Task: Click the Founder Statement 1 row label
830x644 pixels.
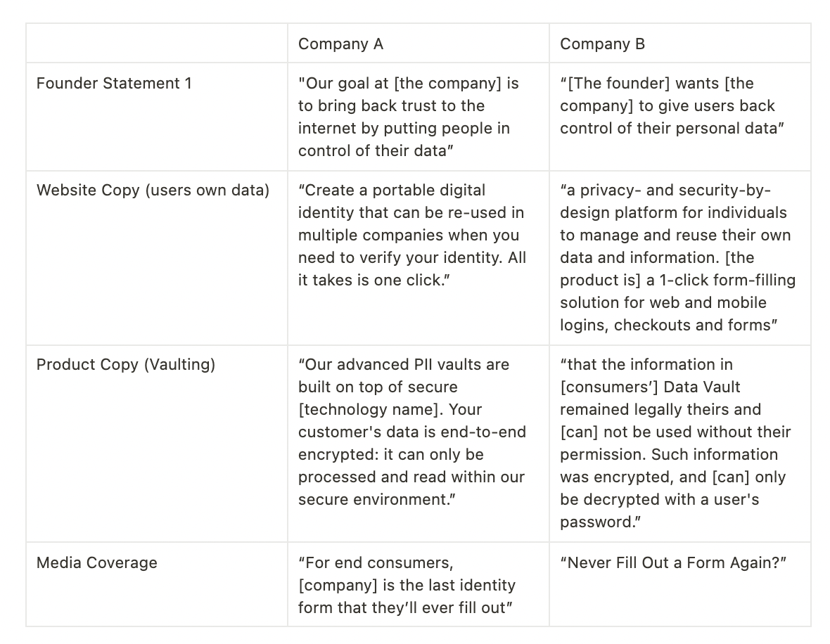Action: click(x=114, y=83)
